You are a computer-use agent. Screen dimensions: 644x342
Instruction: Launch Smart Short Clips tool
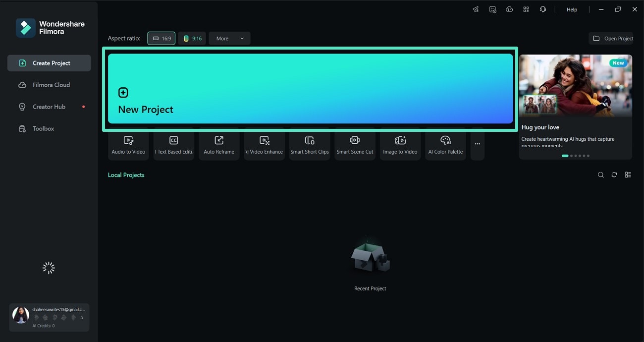click(310, 145)
